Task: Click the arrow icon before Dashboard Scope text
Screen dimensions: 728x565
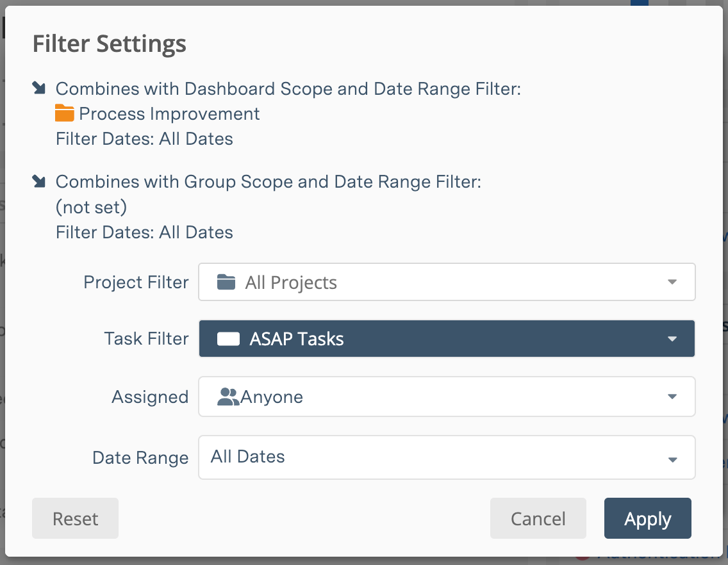Action: point(38,88)
